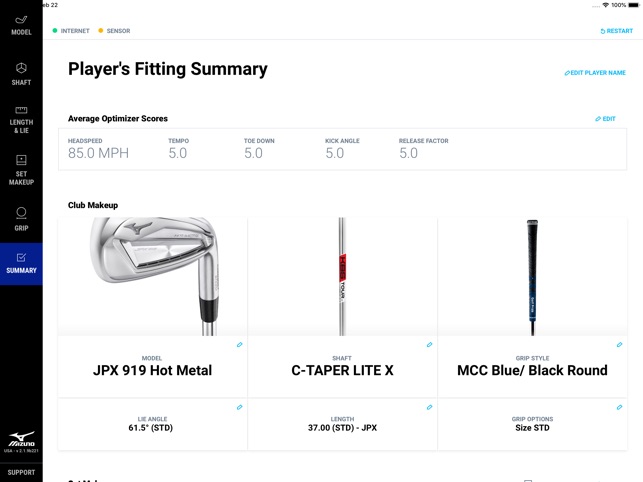Click the Mizuno logo in sidebar
The image size is (643, 482).
pos(21,439)
